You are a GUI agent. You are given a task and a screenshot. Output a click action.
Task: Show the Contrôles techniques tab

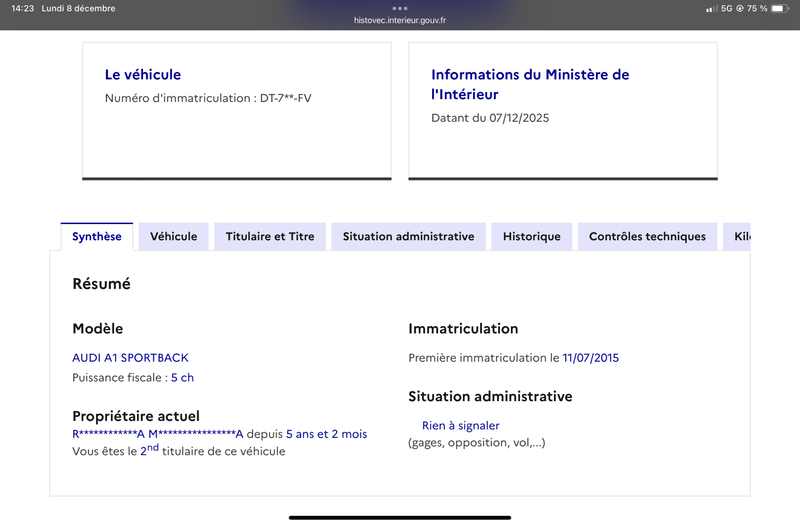click(x=647, y=237)
